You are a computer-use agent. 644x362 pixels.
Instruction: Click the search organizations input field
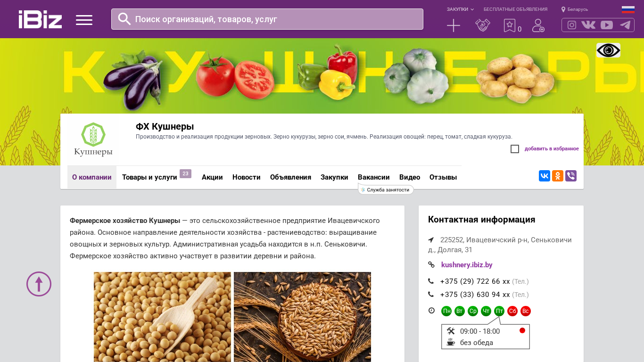point(267,19)
